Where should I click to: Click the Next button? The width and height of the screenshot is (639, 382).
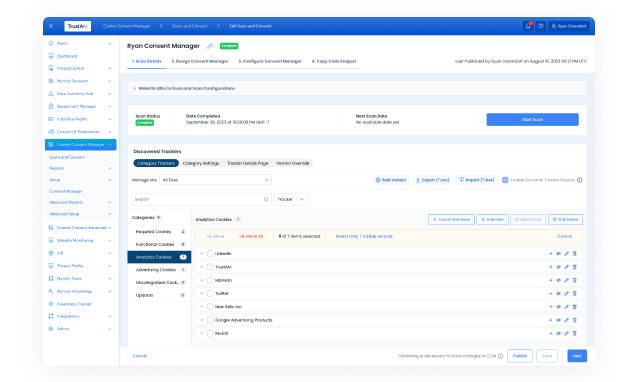pyautogui.click(x=577, y=356)
